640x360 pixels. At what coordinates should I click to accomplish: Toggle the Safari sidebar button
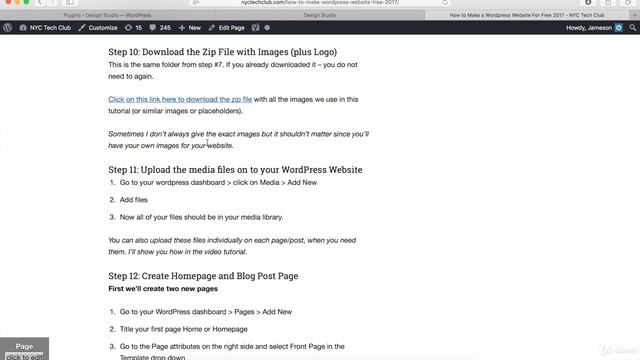click(70, 2)
